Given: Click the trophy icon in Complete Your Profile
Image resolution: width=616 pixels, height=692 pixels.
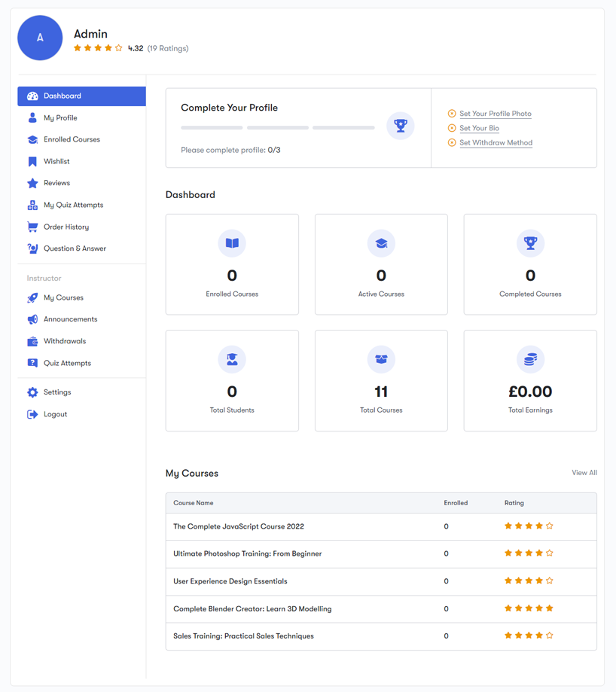Looking at the screenshot, I should tap(400, 126).
